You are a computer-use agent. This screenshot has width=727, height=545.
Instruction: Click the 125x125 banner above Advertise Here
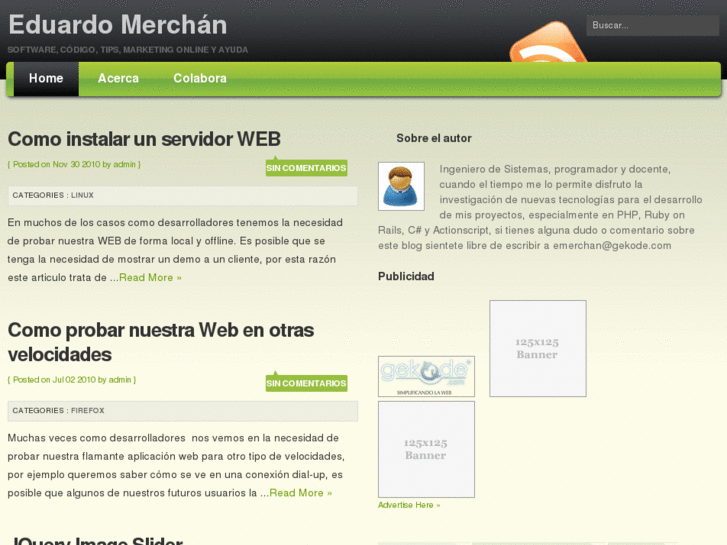(x=426, y=449)
